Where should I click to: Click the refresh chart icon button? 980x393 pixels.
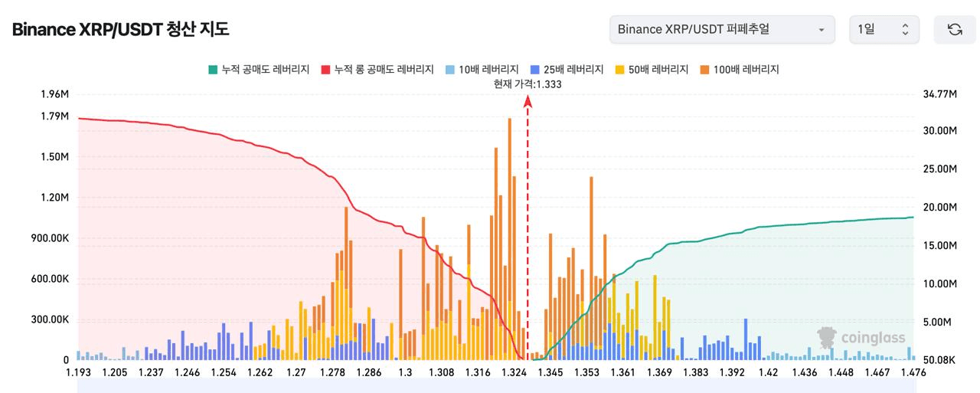(955, 29)
